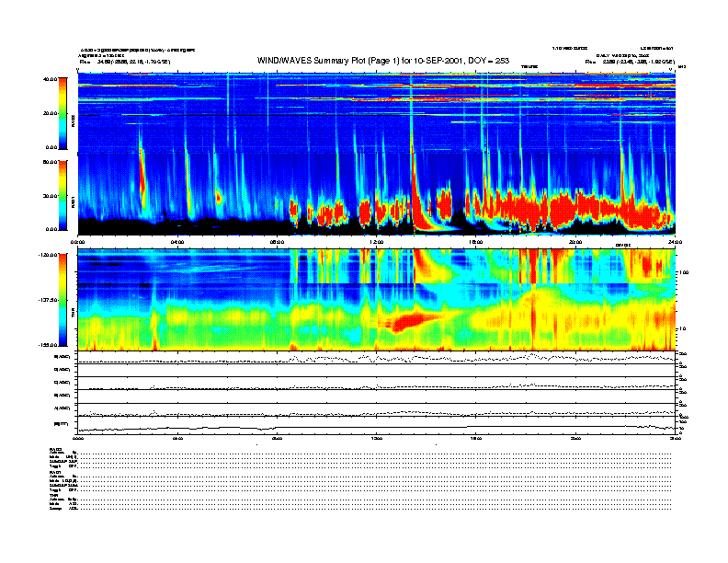Click the 12:00 tick under the RAD1 spectrogram

(377, 242)
